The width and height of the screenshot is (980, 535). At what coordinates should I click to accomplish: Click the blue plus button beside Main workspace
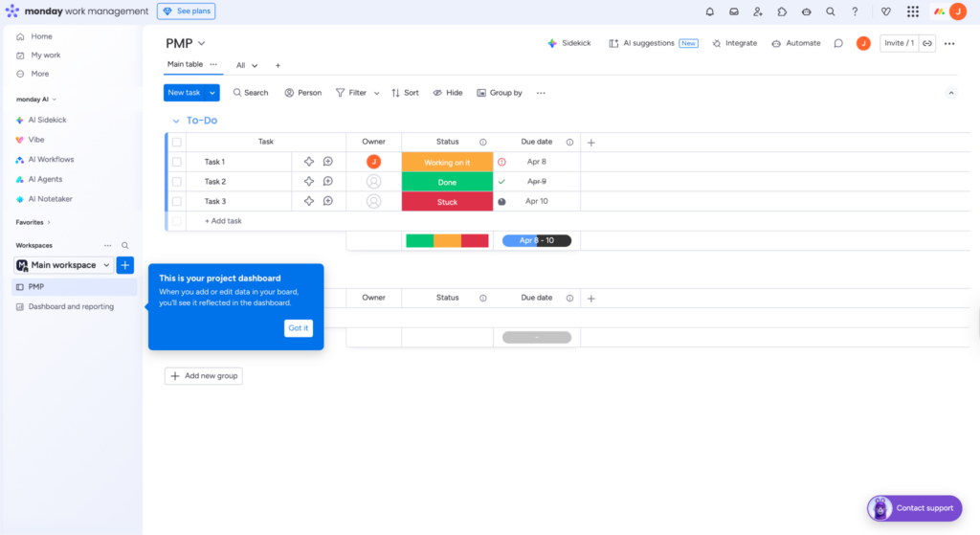(125, 265)
